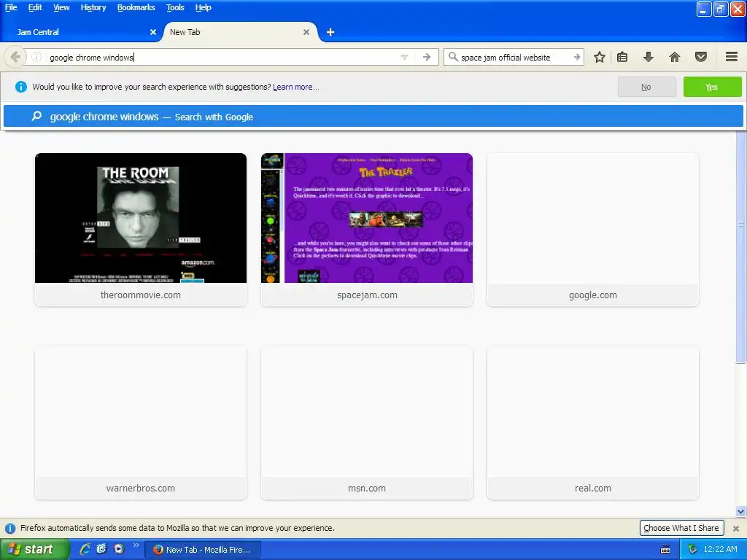Viewport: 747px width, 560px height.
Task: Click the Firefox taskbar button
Action: [x=203, y=550]
